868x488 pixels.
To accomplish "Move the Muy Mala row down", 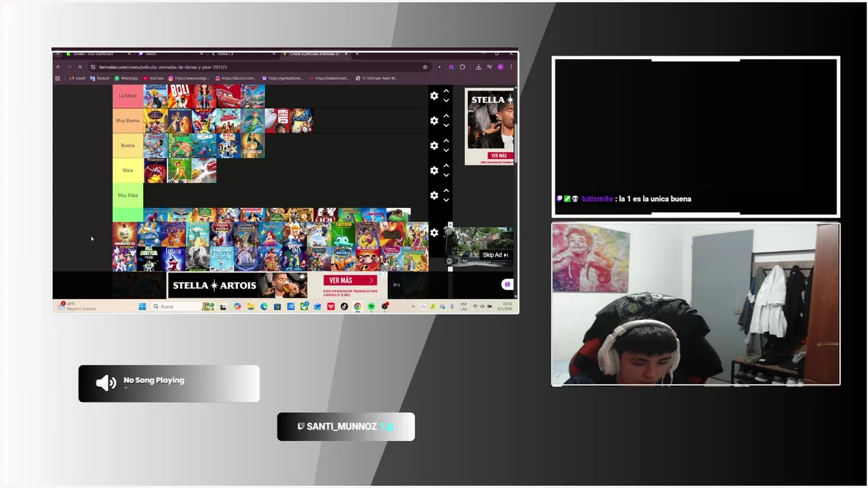I will [x=446, y=200].
